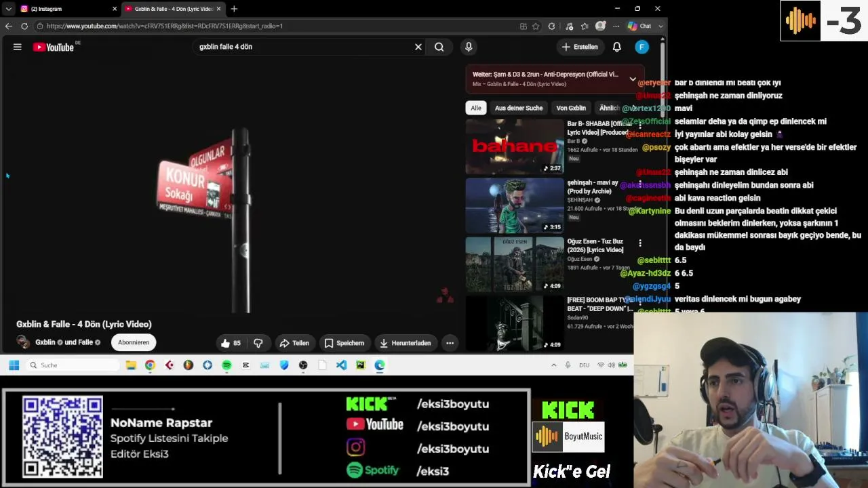This screenshot has width=868, height=488.
Task: Select the 'Alle' filter chip
Action: point(476,108)
